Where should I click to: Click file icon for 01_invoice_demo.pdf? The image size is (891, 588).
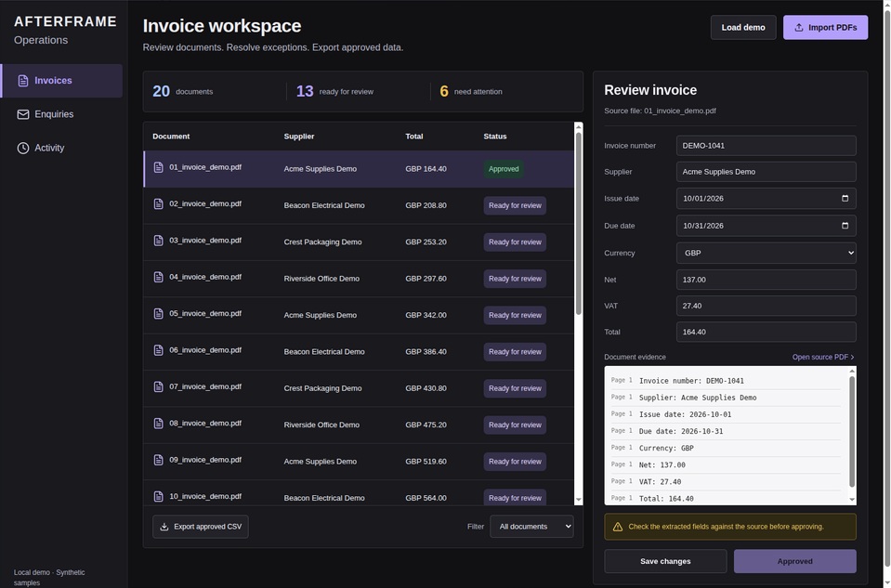[159, 167]
